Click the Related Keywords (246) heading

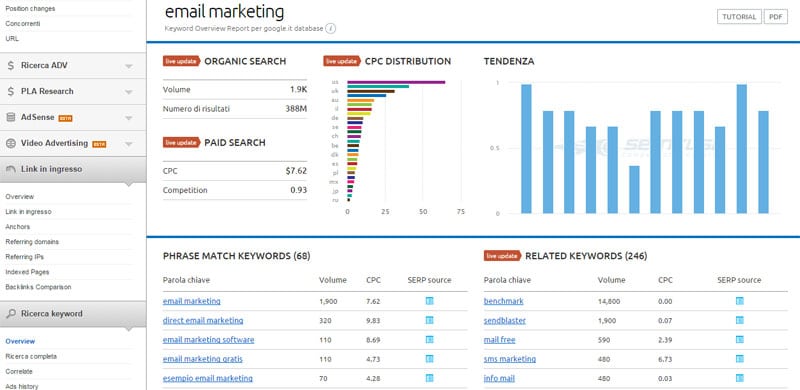(x=586, y=256)
